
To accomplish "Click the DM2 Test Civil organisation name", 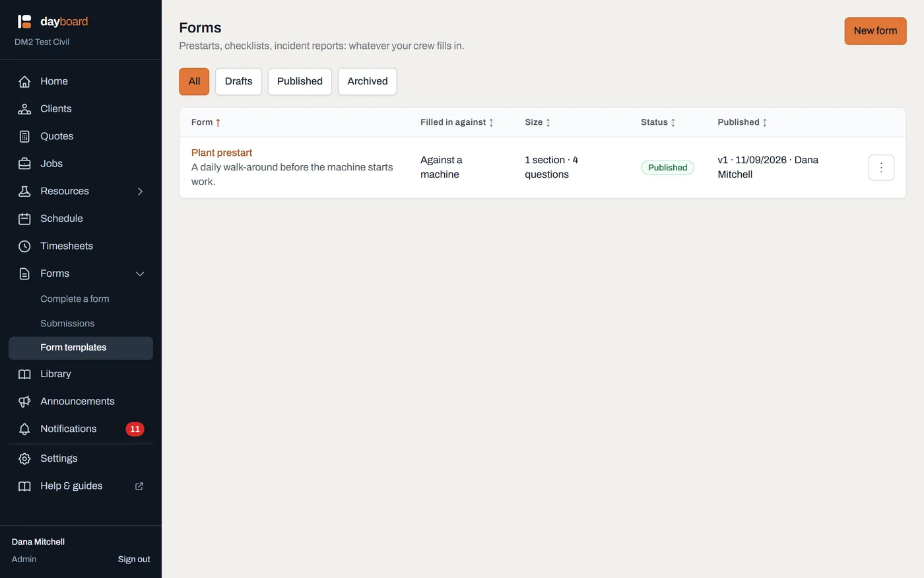I will (x=42, y=42).
